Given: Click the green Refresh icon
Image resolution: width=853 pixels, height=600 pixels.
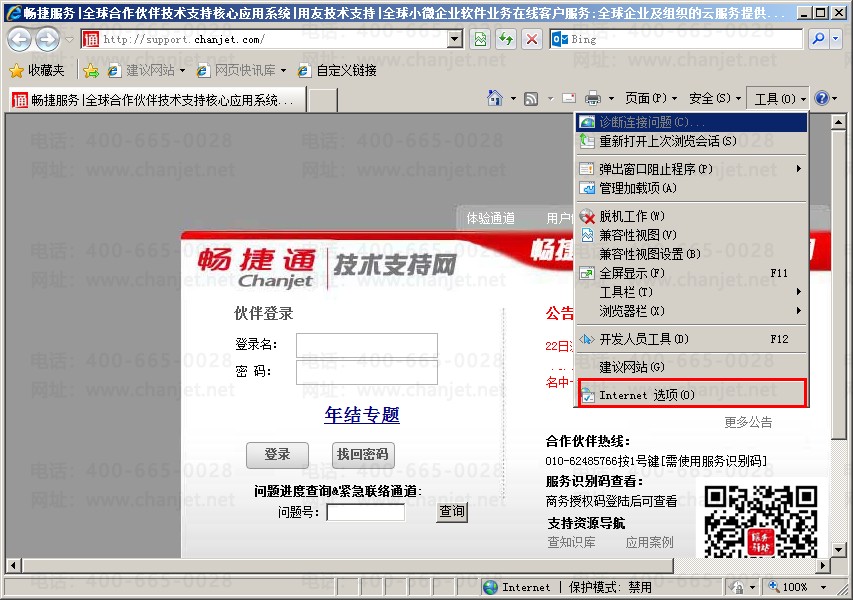Looking at the screenshot, I should point(506,39).
